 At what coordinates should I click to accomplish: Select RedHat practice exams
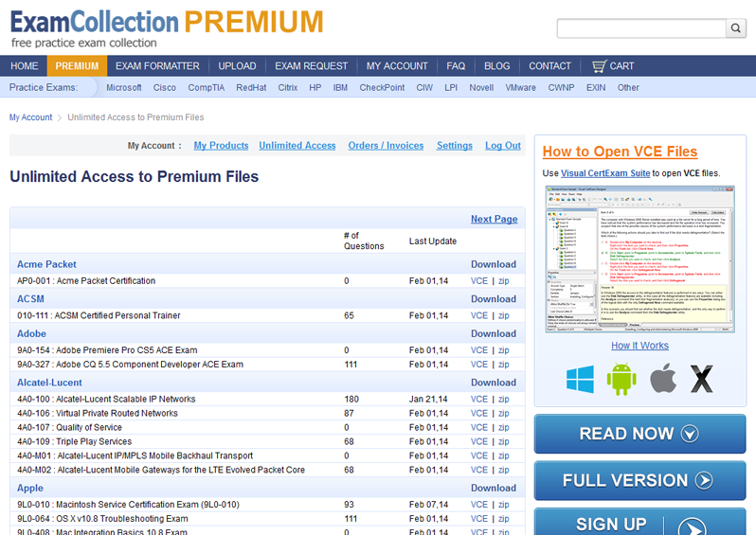coord(251,88)
